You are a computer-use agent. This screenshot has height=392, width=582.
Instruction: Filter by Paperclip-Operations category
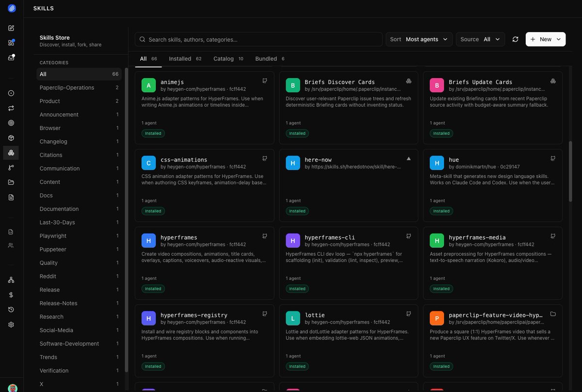tap(79, 88)
